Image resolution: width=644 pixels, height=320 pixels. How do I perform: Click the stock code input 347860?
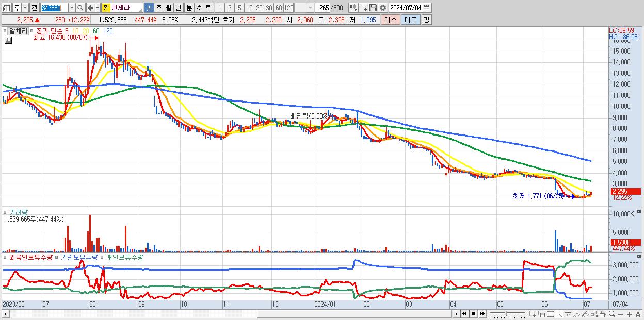[54, 8]
